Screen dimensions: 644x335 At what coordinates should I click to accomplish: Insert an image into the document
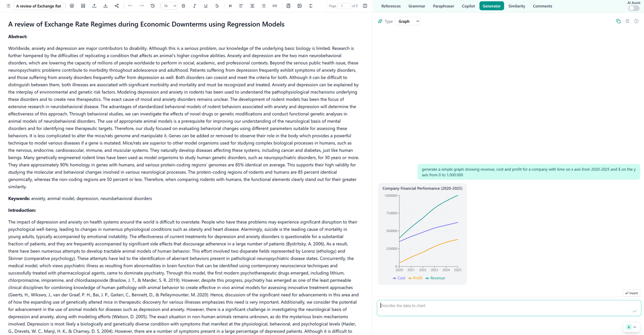tap(299, 6)
